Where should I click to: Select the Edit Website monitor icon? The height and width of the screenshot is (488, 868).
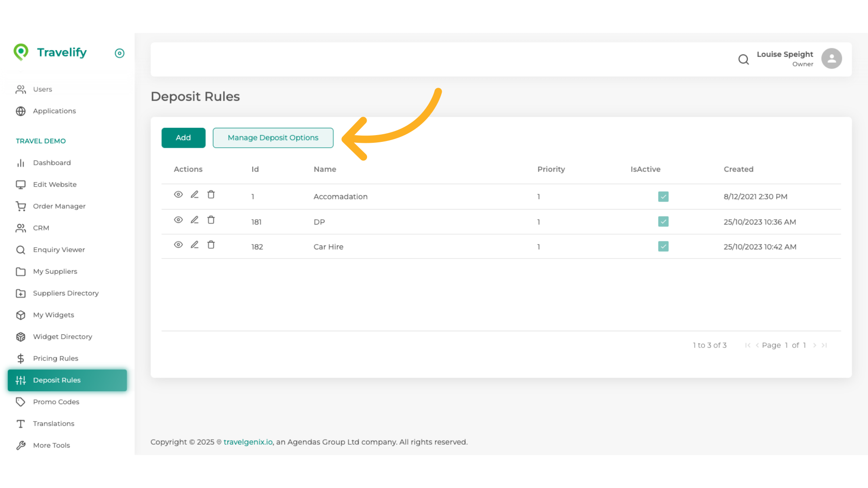[x=21, y=184]
